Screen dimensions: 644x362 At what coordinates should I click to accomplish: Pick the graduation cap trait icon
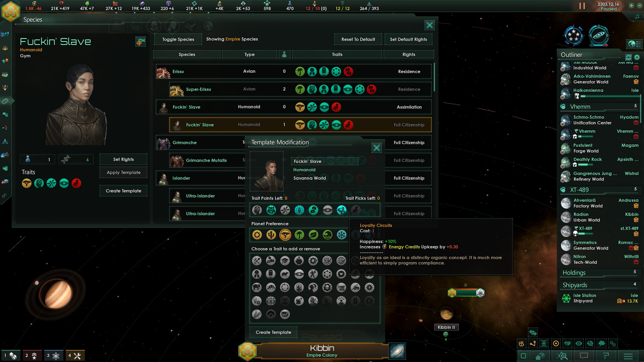(x=285, y=260)
